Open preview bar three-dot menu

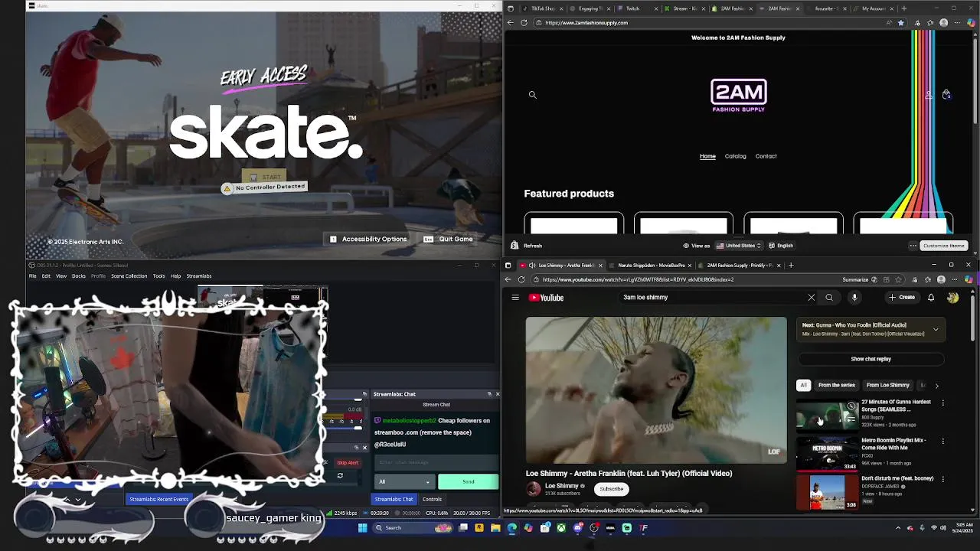point(913,246)
